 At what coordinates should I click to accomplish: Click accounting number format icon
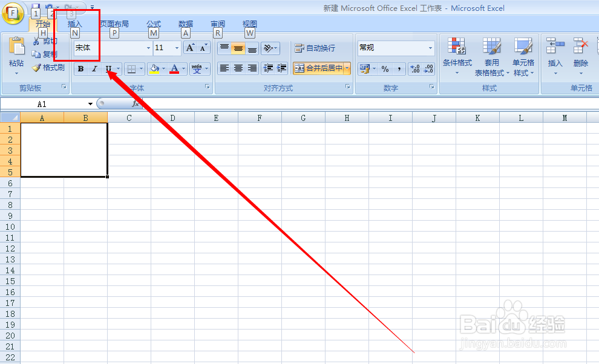point(364,69)
